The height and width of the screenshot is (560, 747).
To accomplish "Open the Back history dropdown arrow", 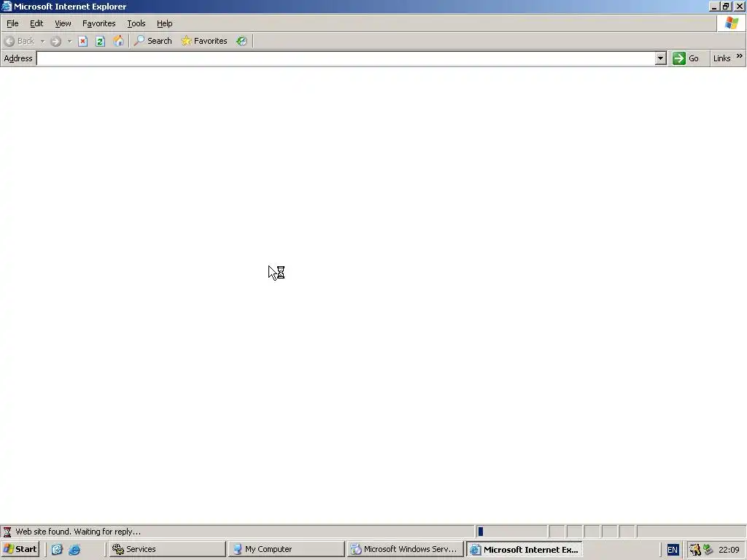I will point(42,41).
